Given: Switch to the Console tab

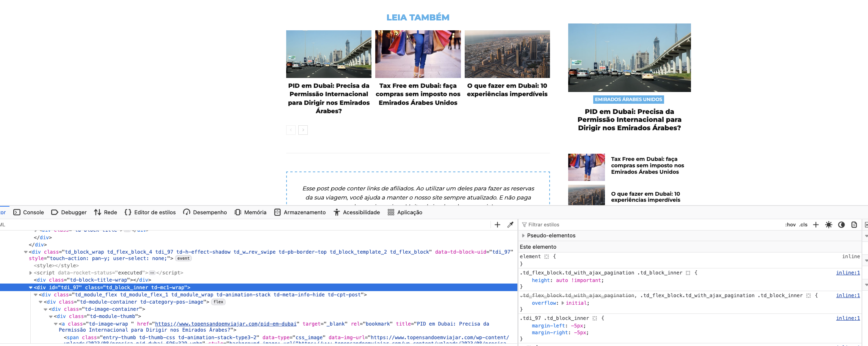Looking at the screenshot, I should (29, 212).
